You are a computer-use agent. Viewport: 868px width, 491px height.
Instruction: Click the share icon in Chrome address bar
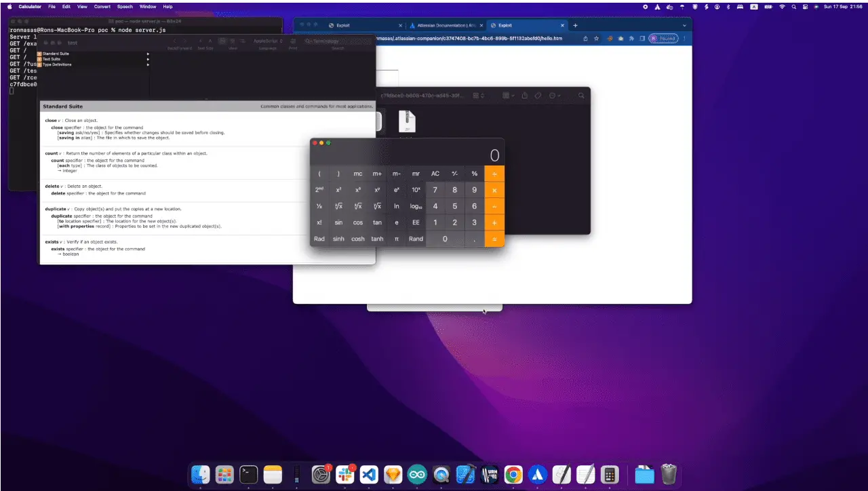[x=585, y=39]
